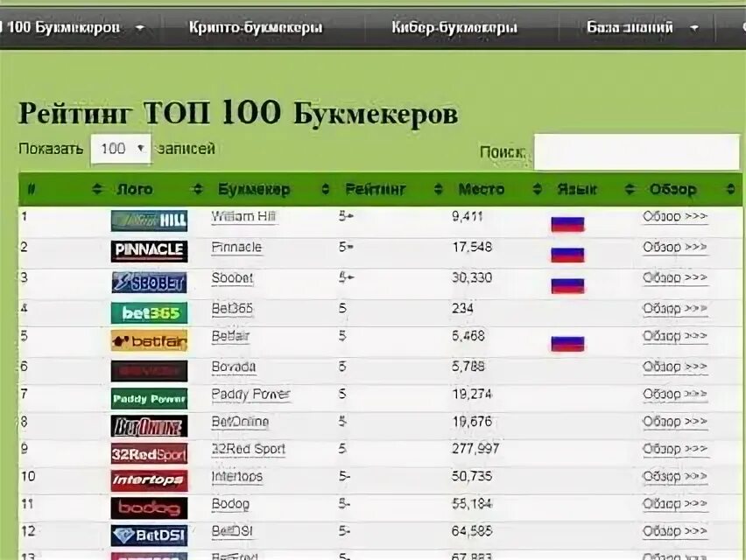
Task: Open the Bodog bookmaker link
Action: coord(230,504)
